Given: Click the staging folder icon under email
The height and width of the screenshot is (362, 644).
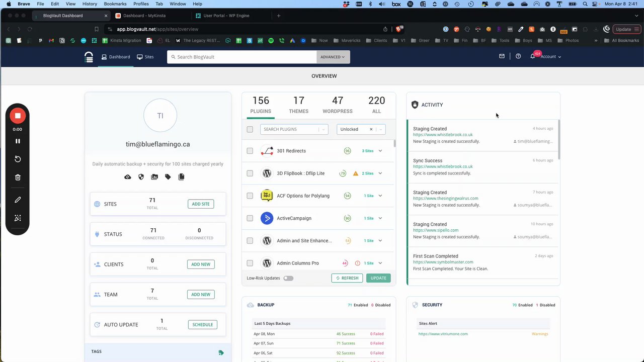Looking at the screenshot, I should click(x=154, y=177).
